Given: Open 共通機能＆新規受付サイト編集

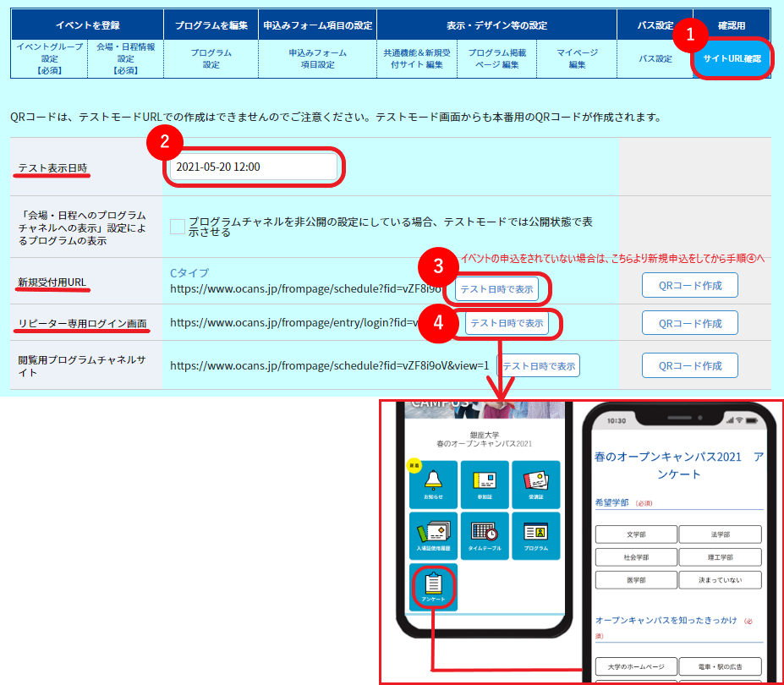Looking at the screenshot, I should tap(417, 58).
